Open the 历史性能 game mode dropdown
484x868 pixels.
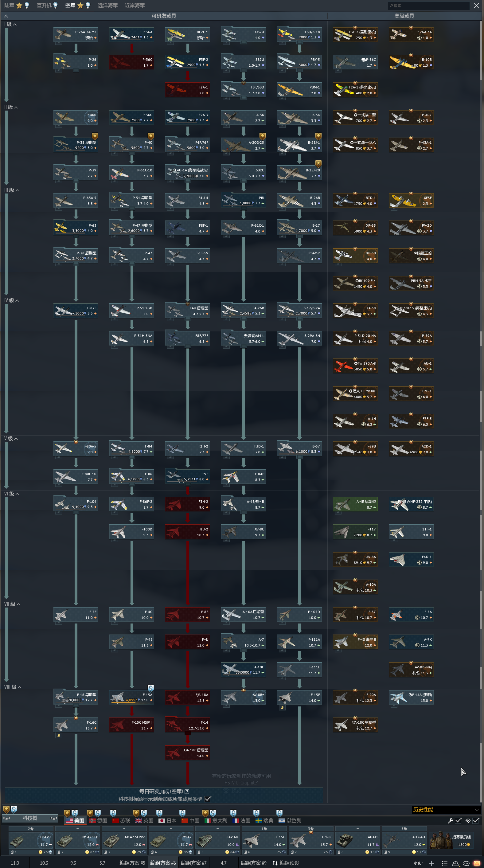[446, 809]
